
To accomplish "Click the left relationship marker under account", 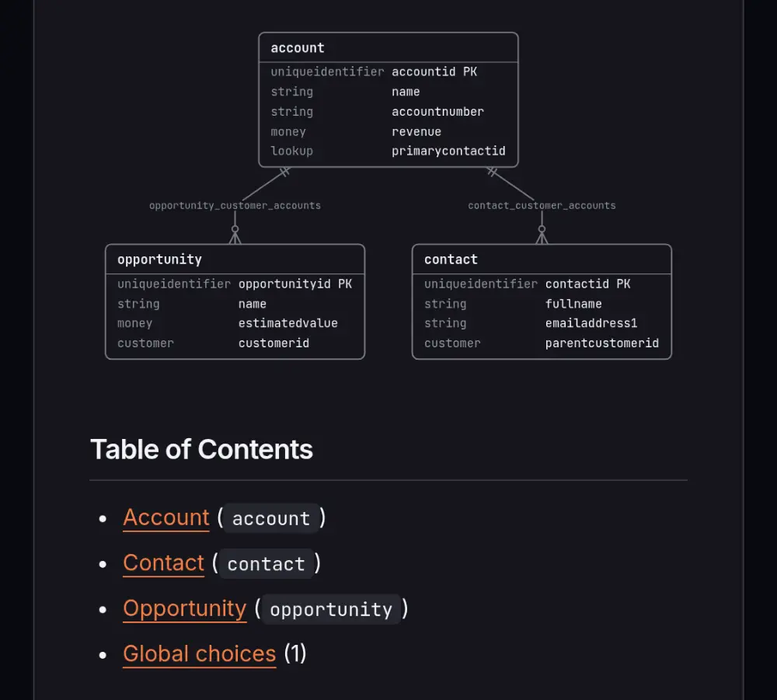I will point(284,172).
